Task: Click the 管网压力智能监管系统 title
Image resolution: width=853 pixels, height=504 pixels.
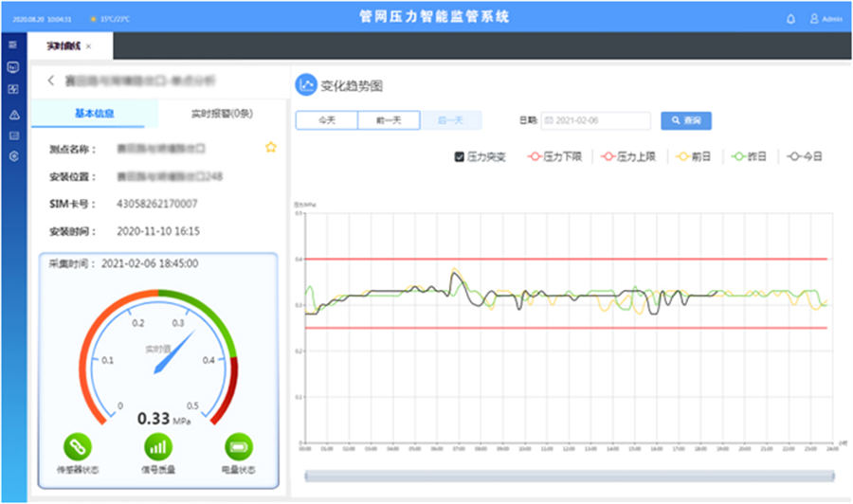Action: pyautogui.click(x=433, y=16)
